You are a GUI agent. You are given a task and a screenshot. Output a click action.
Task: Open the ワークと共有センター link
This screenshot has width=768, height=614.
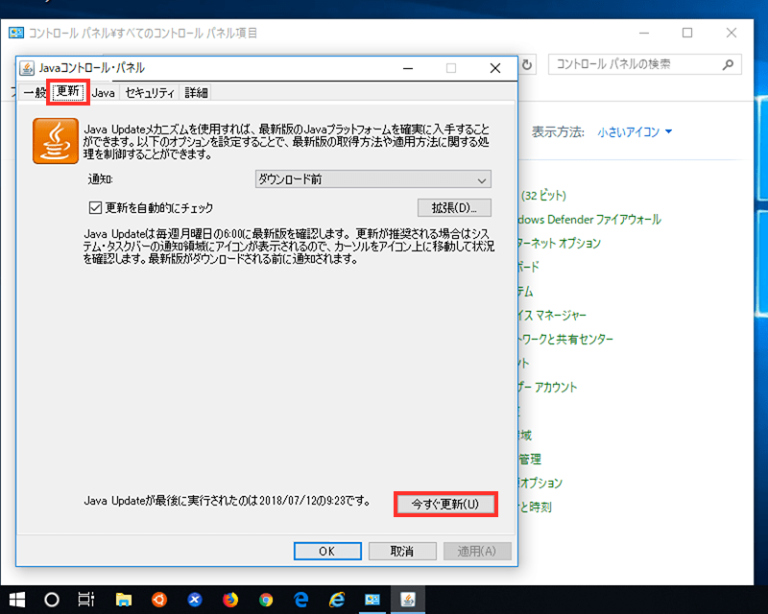coord(566,339)
